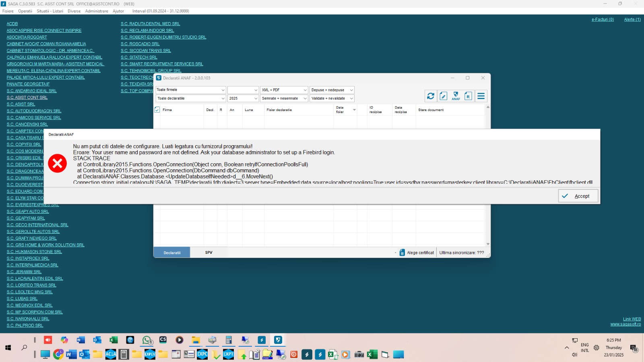
Task: Click the EXPEV taskbar shortcut
Action: pos(150,354)
